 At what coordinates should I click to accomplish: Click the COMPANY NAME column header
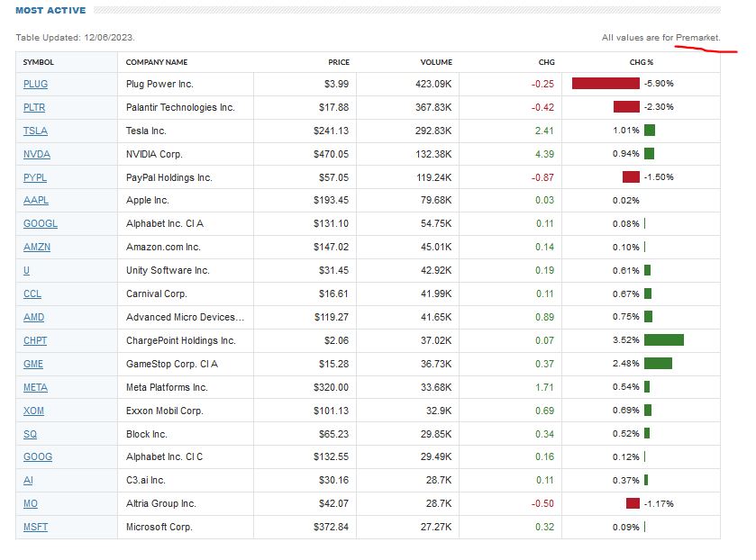point(157,62)
